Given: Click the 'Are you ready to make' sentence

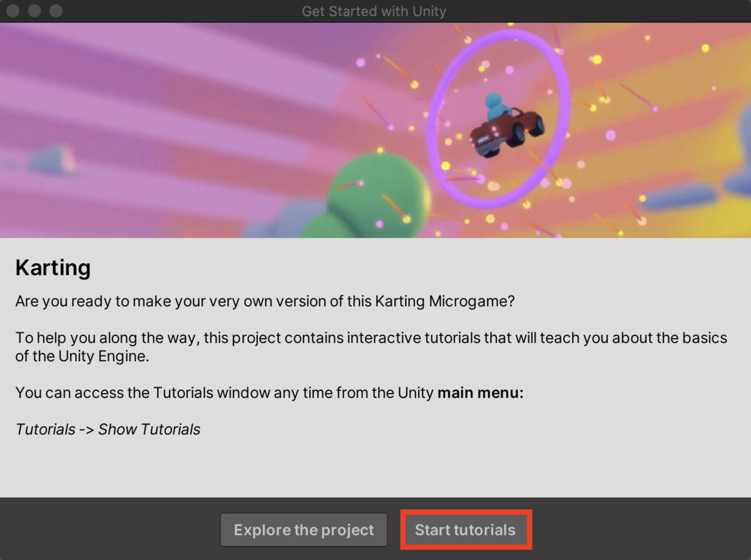Looking at the screenshot, I should pos(265,301).
